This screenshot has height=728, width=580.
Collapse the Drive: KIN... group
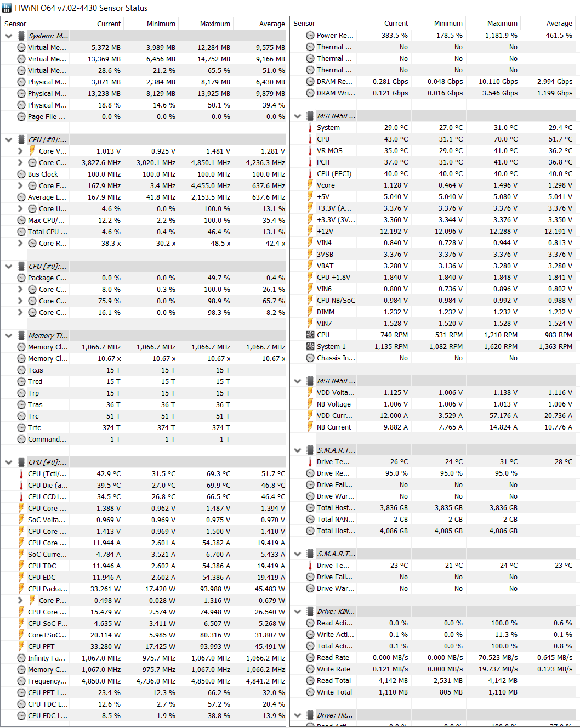coord(297,611)
